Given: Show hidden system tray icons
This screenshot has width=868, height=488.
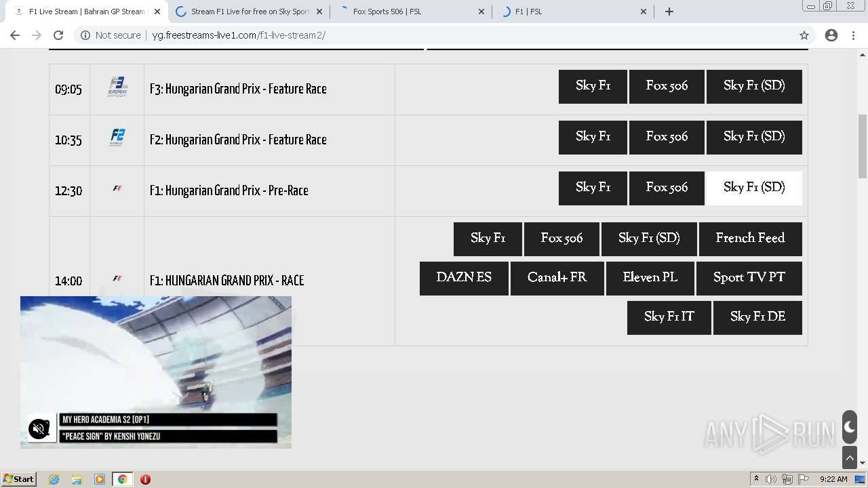Looking at the screenshot, I should (756, 479).
